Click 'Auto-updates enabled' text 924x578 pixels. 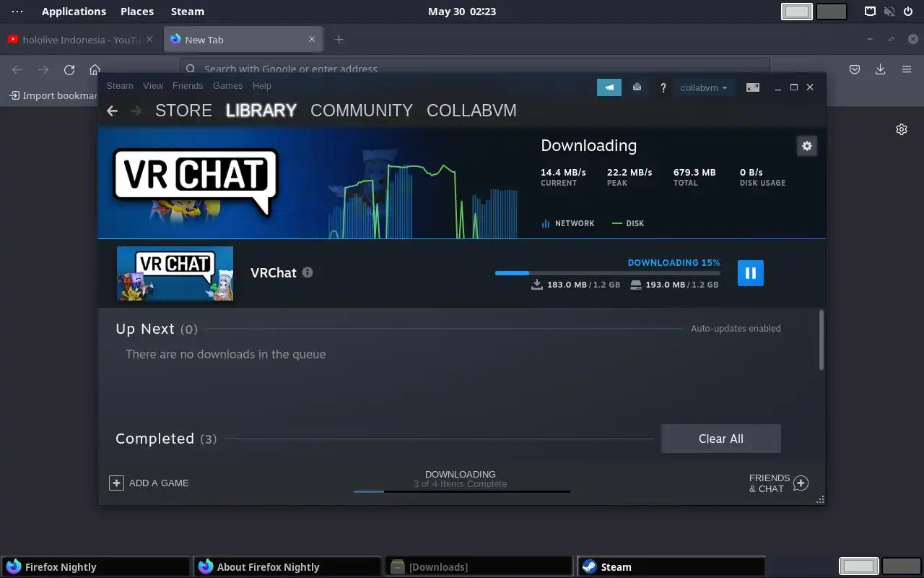[x=736, y=328]
